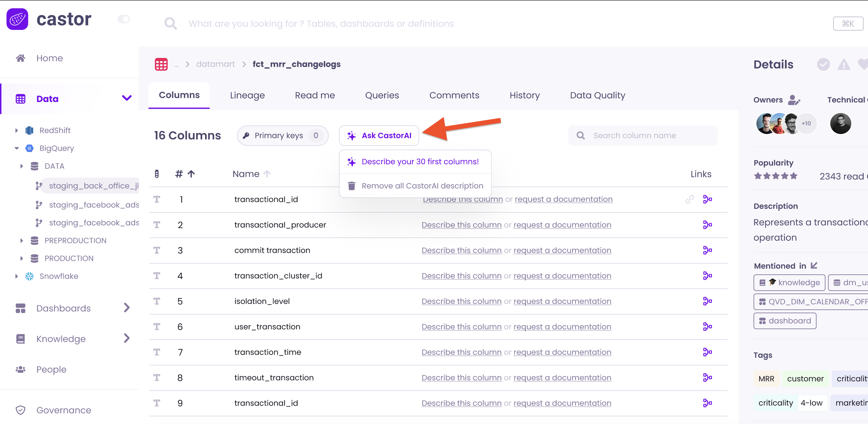Toggle the Primary keys filter
This screenshot has height=424, width=868.
282,135
